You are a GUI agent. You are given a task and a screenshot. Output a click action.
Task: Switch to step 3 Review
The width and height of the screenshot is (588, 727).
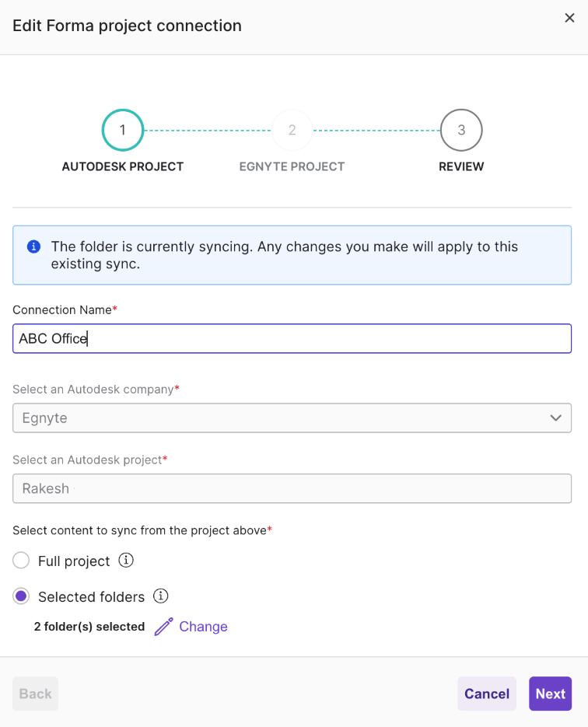pyautogui.click(x=461, y=131)
